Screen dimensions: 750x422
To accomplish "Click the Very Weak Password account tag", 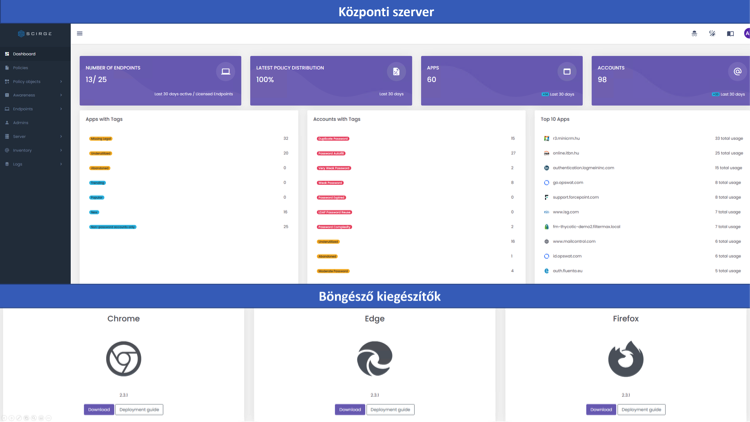I will pos(334,168).
